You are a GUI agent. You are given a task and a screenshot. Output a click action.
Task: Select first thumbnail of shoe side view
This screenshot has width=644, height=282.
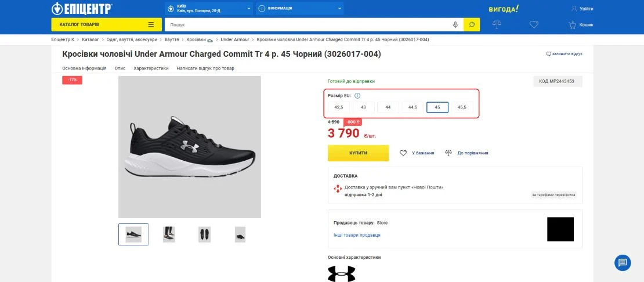133,234
